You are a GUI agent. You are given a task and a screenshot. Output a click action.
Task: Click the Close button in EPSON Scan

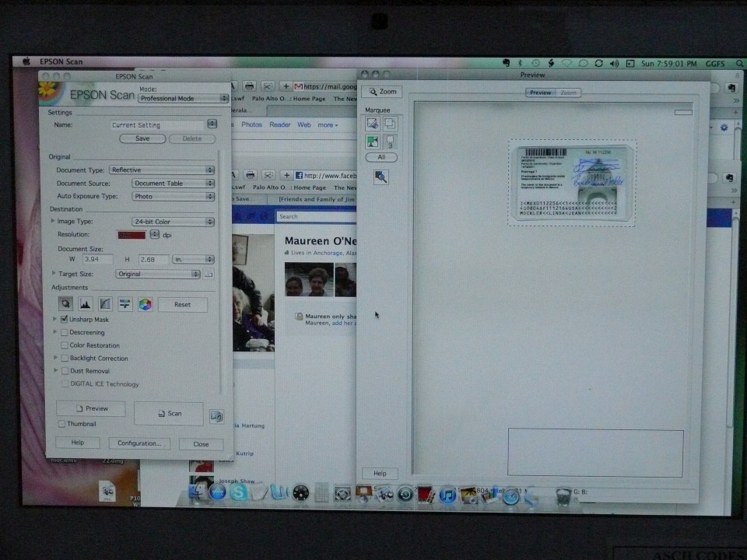click(x=201, y=444)
